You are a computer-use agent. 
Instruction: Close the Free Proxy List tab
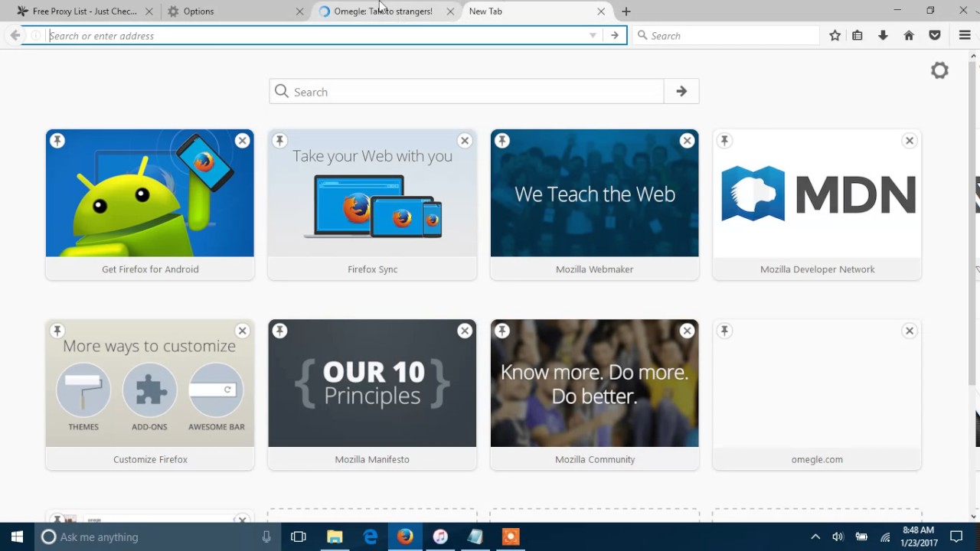pos(149,11)
